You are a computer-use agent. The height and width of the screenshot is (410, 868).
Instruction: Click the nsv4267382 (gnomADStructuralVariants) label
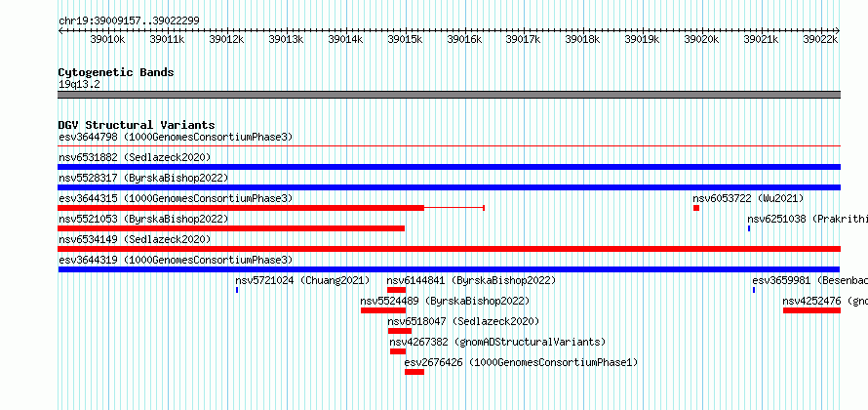pos(497,343)
